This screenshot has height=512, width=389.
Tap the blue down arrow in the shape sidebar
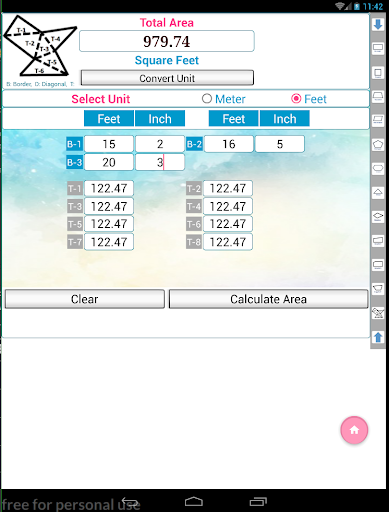[x=378, y=24]
